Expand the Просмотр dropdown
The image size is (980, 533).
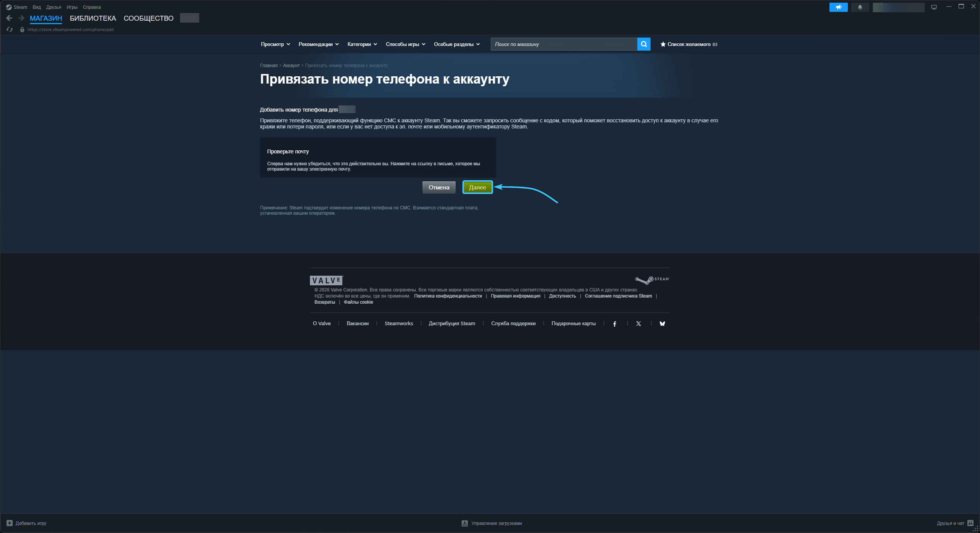click(x=275, y=44)
